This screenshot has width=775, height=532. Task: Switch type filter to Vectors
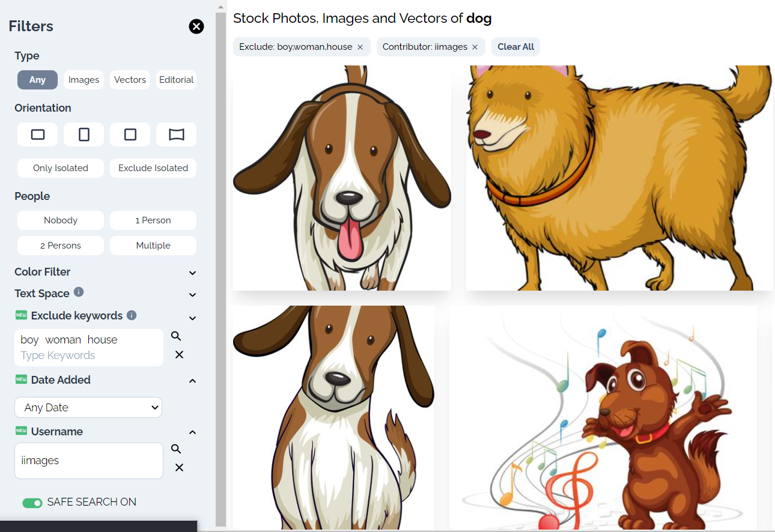[130, 80]
